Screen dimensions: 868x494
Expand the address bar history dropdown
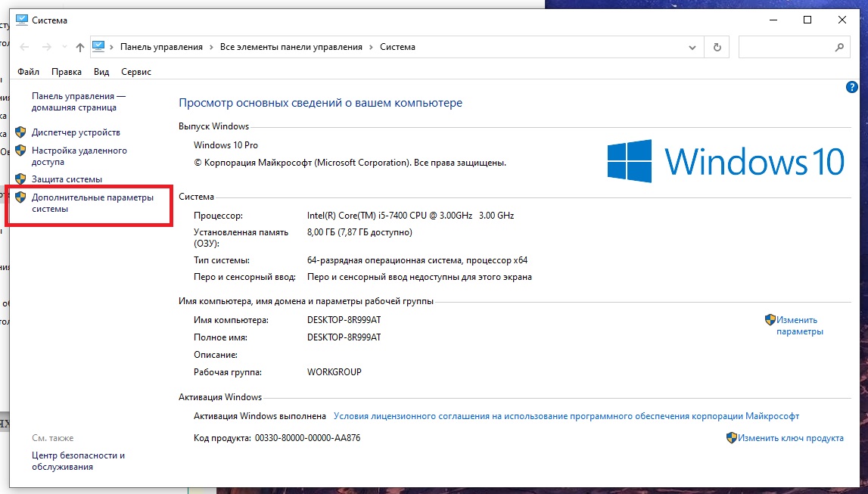click(x=692, y=47)
